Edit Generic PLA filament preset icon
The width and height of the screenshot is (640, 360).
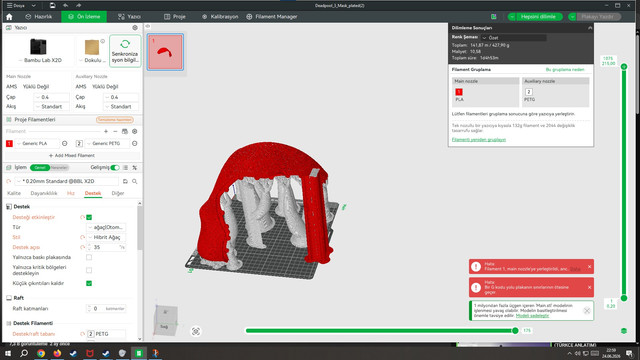64,143
